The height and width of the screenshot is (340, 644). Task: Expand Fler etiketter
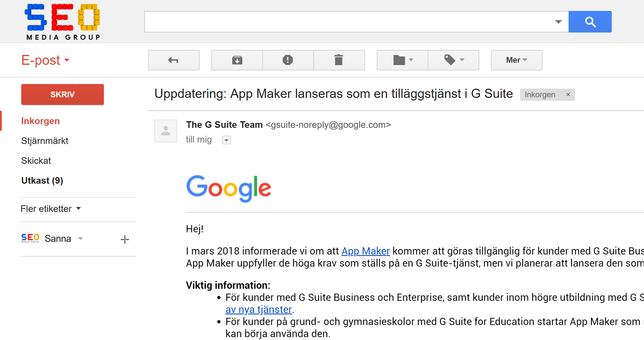51,209
